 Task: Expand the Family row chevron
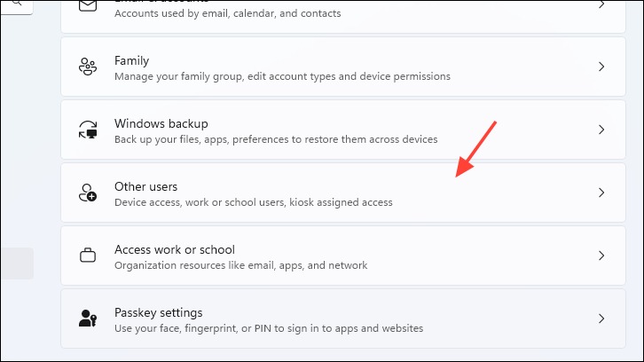coord(601,67)
